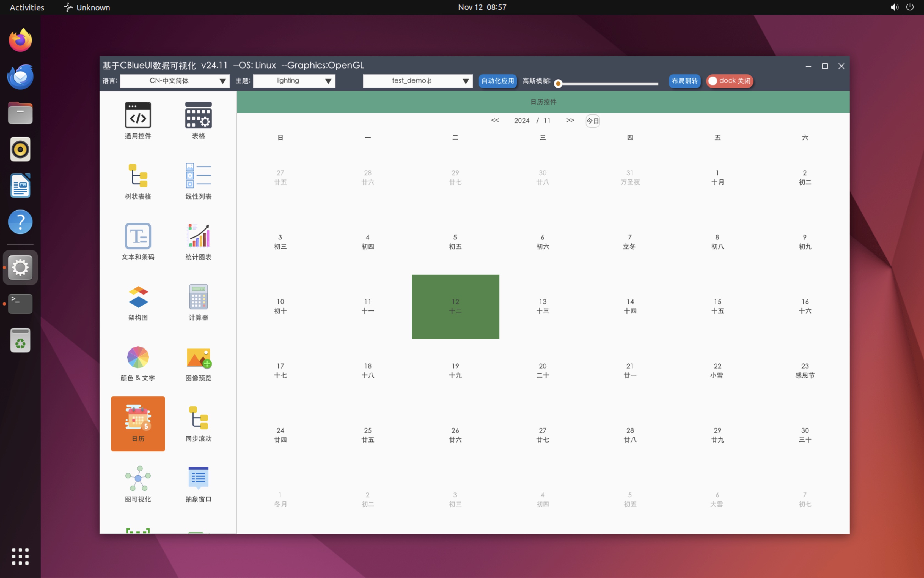
Task: Open Terminal from the dock
Action: [20, 304]
